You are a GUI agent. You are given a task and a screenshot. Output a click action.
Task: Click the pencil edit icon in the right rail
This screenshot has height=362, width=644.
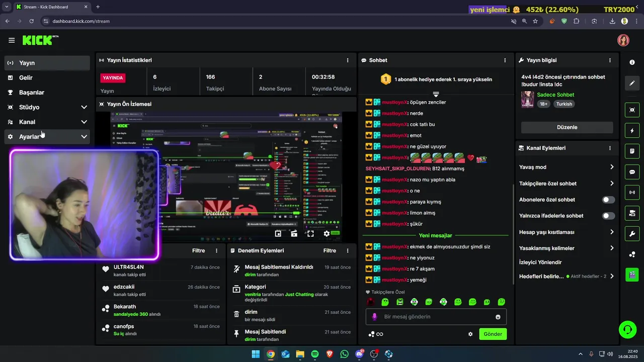tap(632, 83)
